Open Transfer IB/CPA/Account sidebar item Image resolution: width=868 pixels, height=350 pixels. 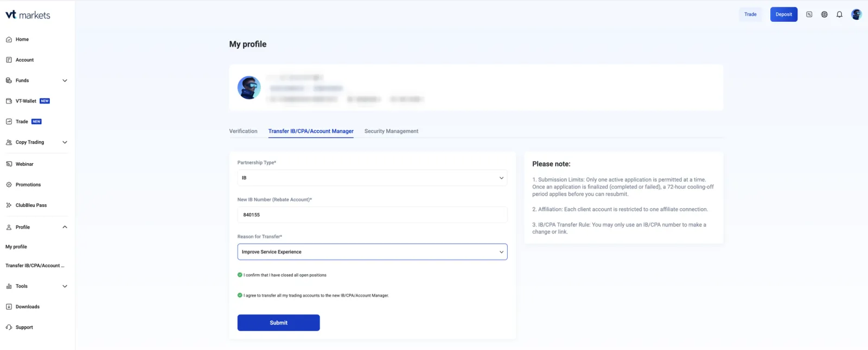pyautogui.click(x=35, y=266)
